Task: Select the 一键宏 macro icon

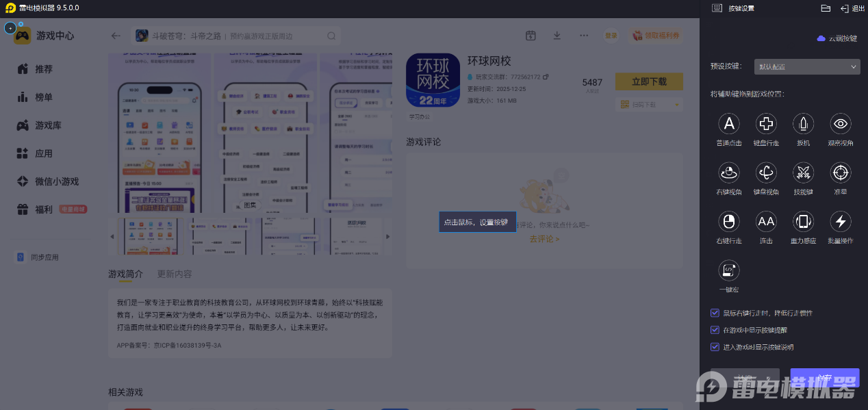Action: point(729,270)
